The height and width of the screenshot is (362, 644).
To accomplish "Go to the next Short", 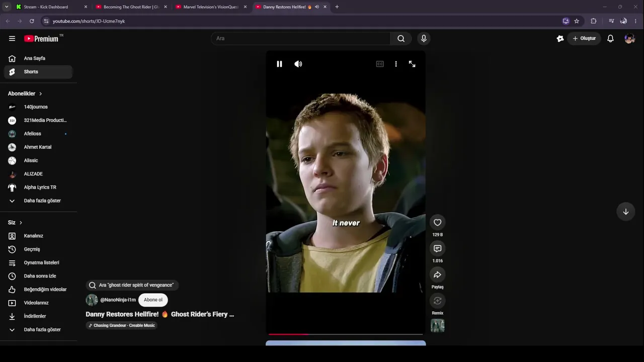I will tap(625, 212).
